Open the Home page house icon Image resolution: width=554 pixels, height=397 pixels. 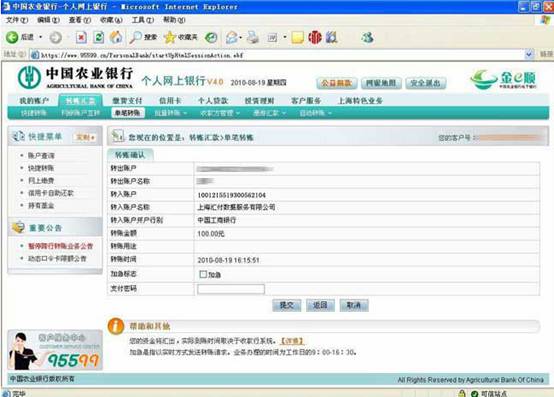point(116,37)
